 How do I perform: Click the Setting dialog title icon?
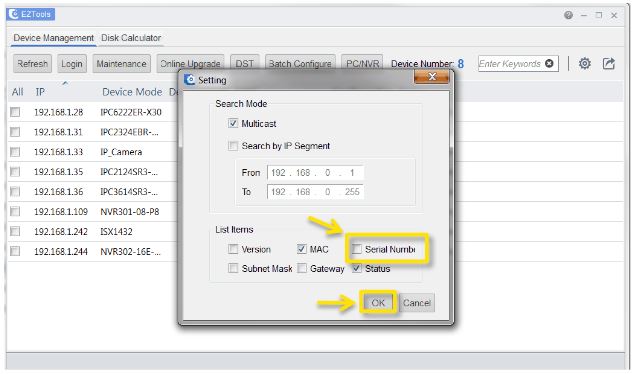[x=189, y=80]
